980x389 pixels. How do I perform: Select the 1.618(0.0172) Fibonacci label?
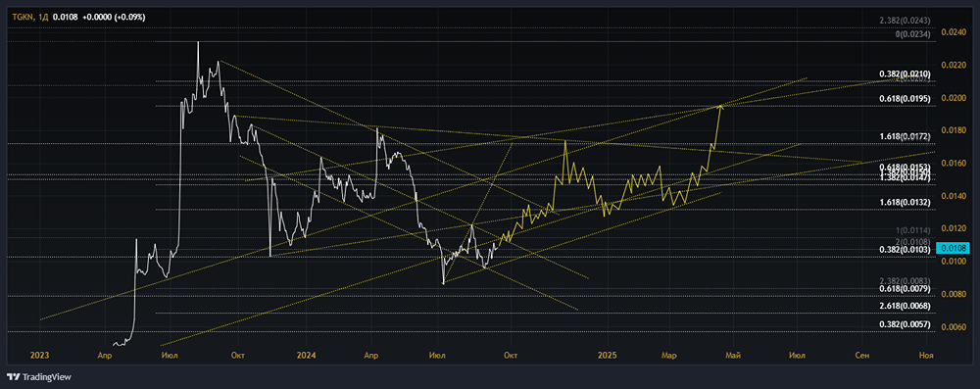pos(905,136)
